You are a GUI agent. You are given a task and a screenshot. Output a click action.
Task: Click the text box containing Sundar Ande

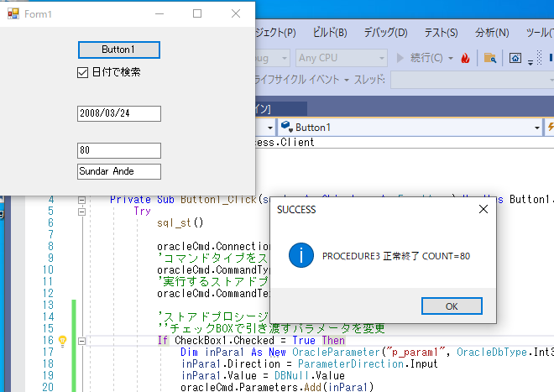point(118,170)
